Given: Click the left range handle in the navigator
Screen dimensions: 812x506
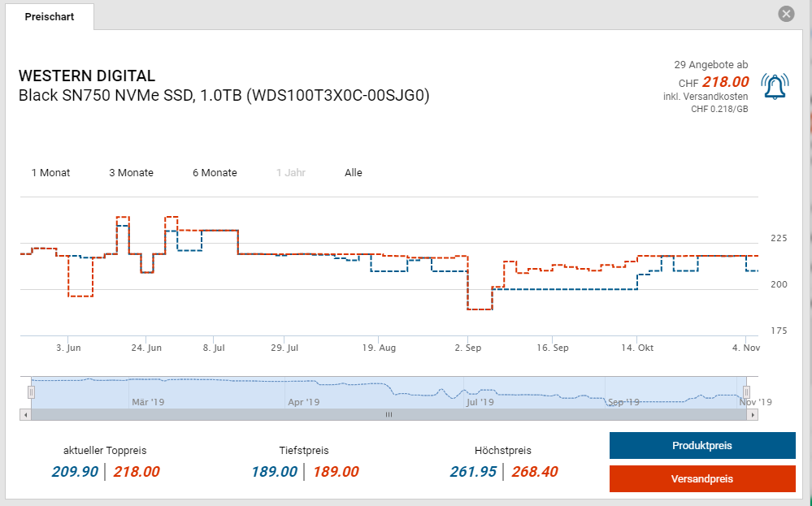Looking at the screenshot, I should point(32,392).
